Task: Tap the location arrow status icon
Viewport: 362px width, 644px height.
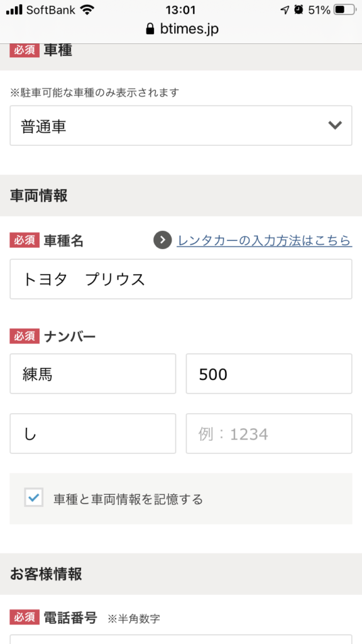Action: 285,10
